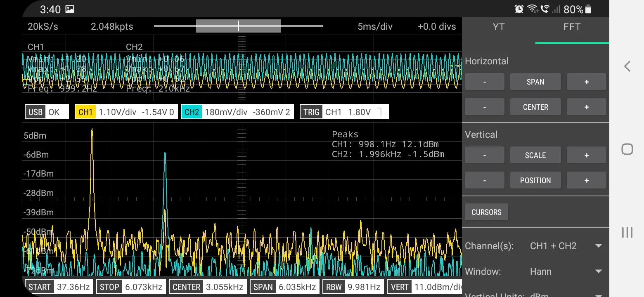Decrease CENTER frequency with minus button

tap(485, 107)
